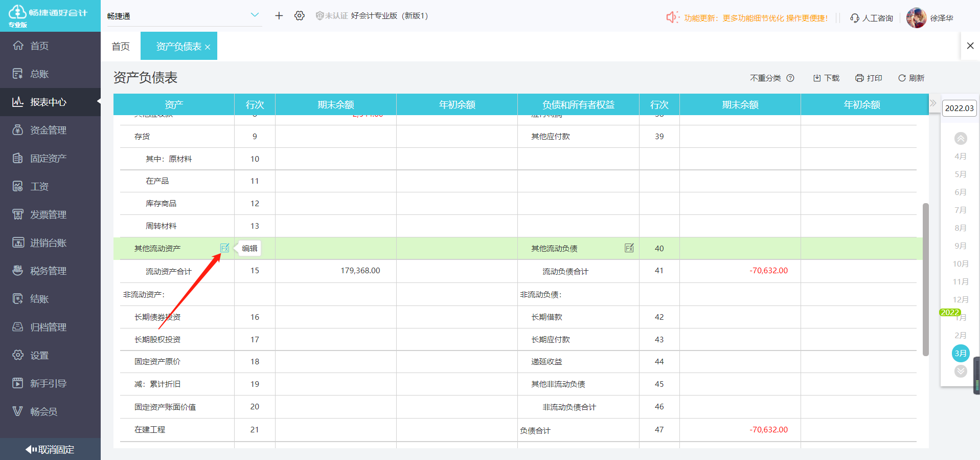Click the 长期借款 row label

(x=546, y=317)
